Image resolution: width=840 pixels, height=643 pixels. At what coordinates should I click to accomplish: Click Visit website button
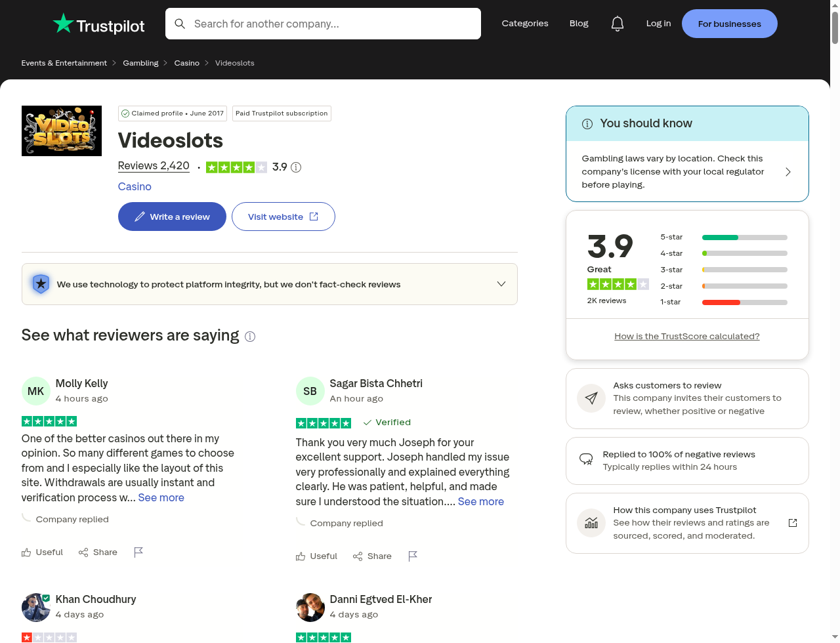(283, 217)
